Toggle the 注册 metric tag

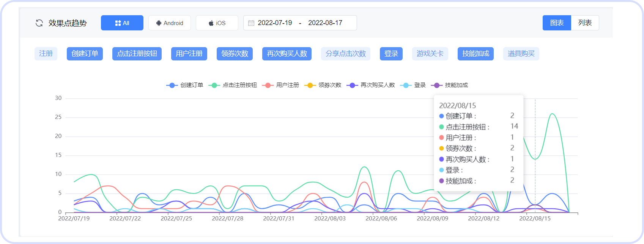(x=46, y=54)
